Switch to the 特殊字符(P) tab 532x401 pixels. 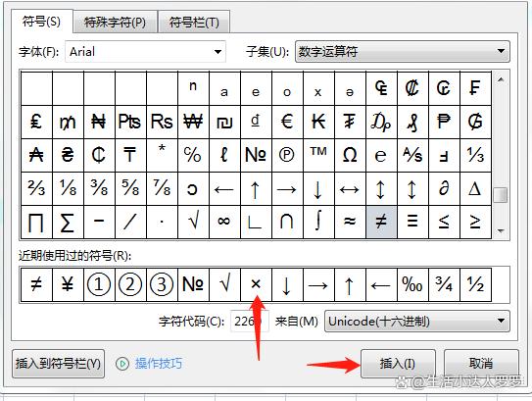(115, 23)
